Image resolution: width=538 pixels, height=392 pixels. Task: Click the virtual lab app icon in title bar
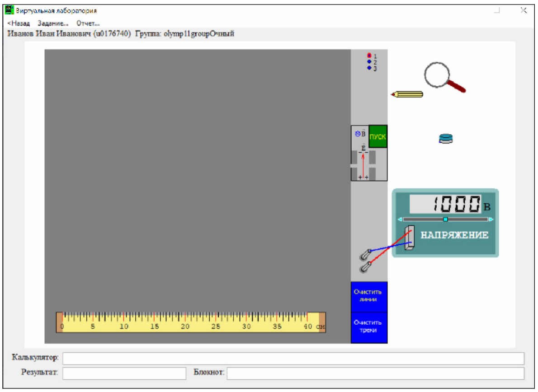(9, 10)
